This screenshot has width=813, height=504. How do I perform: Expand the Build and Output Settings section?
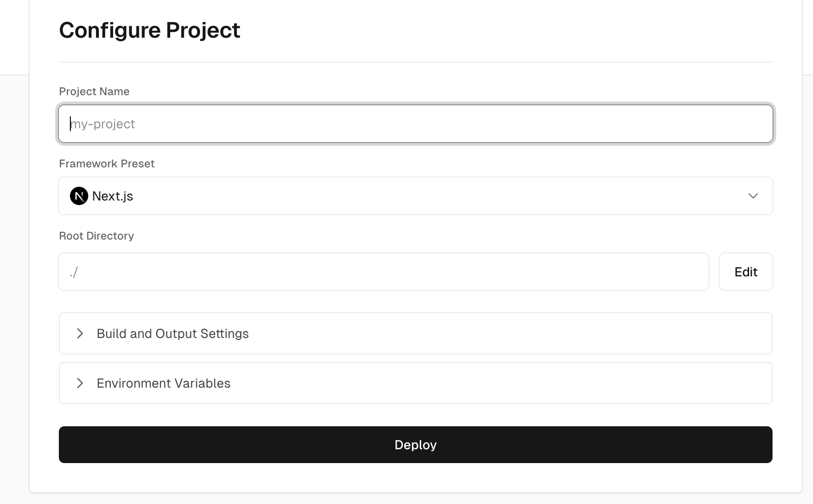[415, 333]
